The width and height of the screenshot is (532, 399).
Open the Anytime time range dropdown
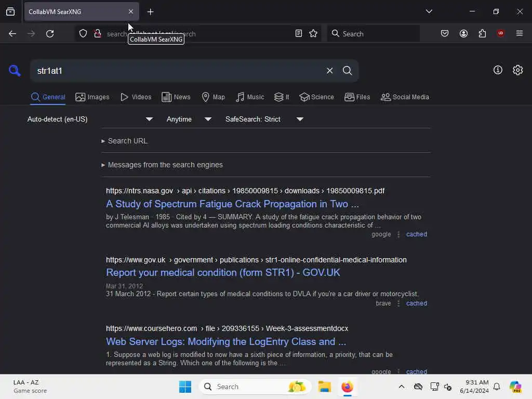tap(189, 119)
